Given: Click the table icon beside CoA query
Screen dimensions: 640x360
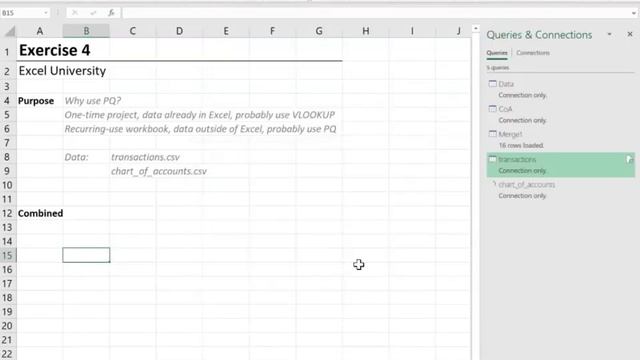Looking at the screenshot, I should (x=493, y=109).
